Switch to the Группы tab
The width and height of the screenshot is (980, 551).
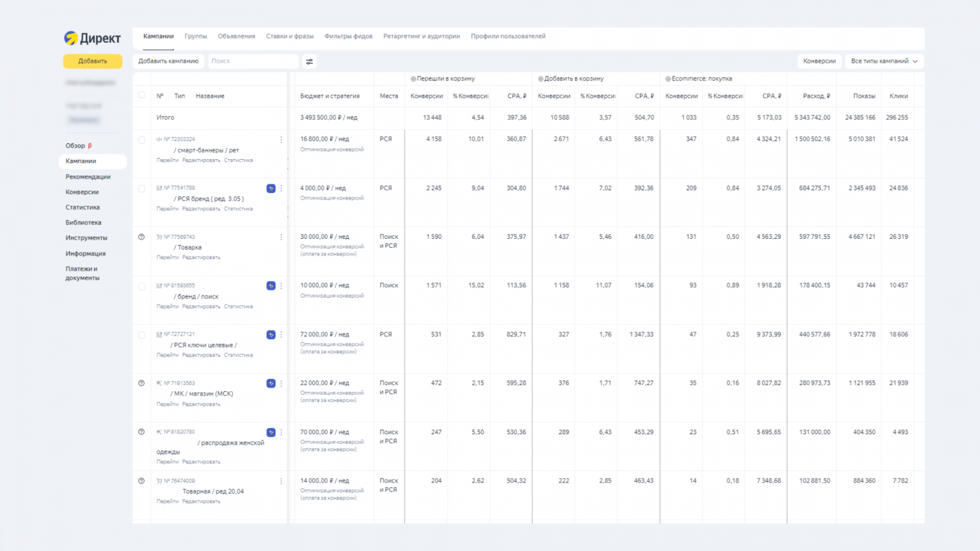coord(195,36)
